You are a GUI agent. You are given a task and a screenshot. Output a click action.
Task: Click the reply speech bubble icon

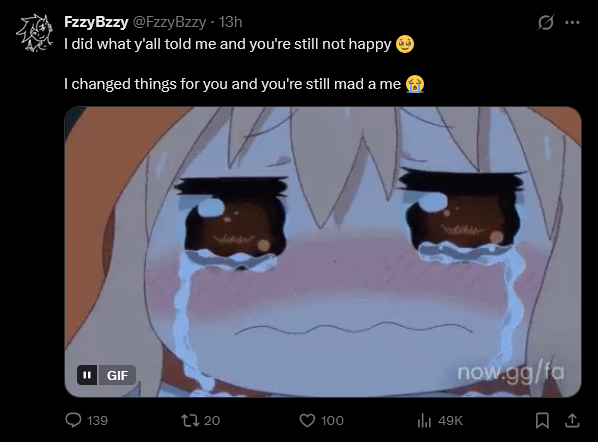click(73, 420)
